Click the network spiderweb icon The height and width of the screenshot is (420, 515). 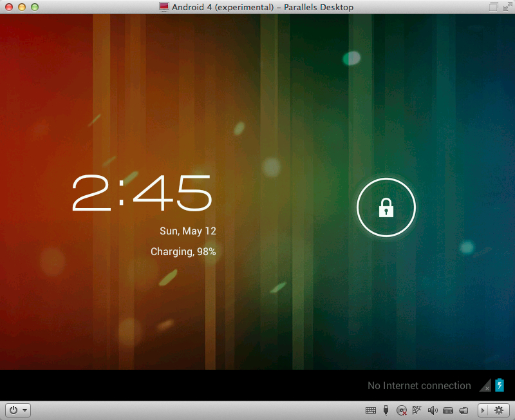[x=417, y=410]
